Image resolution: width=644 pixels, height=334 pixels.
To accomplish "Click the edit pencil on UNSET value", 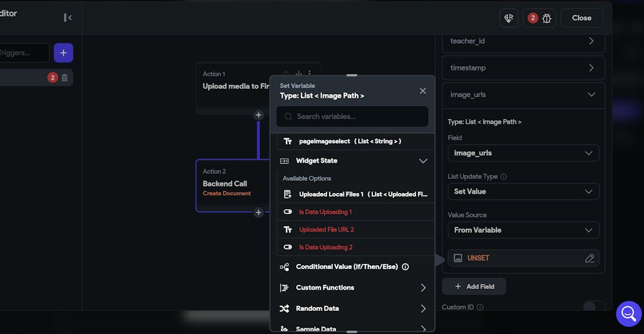I will pos(589,258).
